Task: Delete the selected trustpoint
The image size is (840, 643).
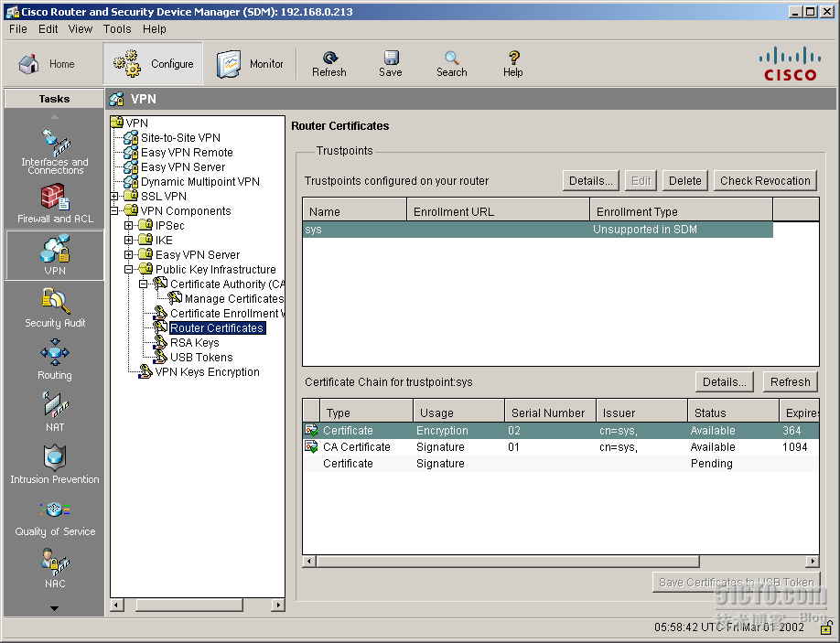Action: pos(685,181)
